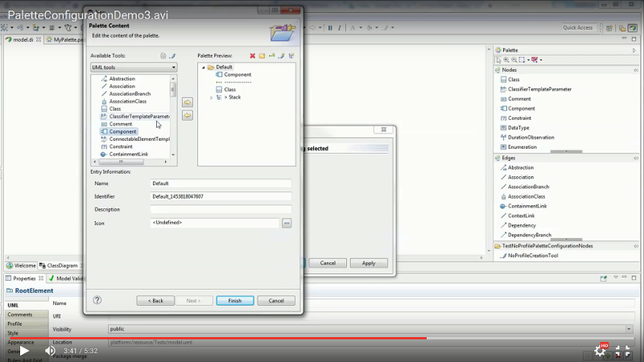Click the create tool icon above Palette Preview
This screenshot has height=362, width=644.
(x=282, y=56)
